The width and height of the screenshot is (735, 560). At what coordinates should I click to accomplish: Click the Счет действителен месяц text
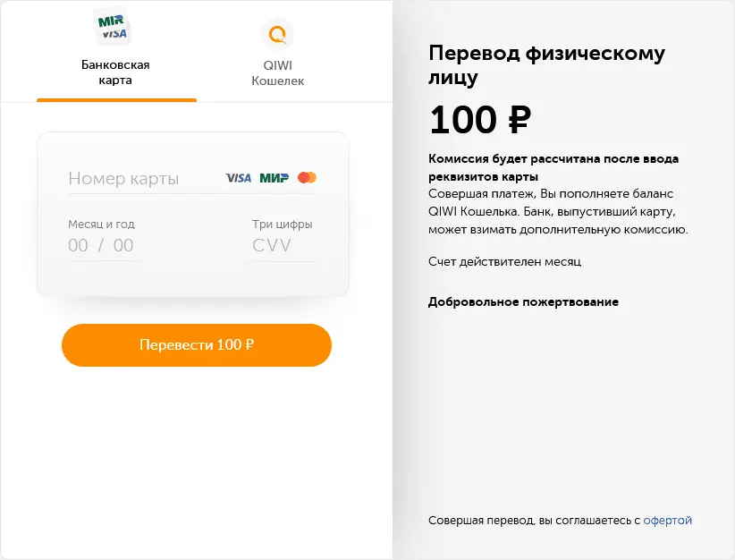click(x=505, y=262)
